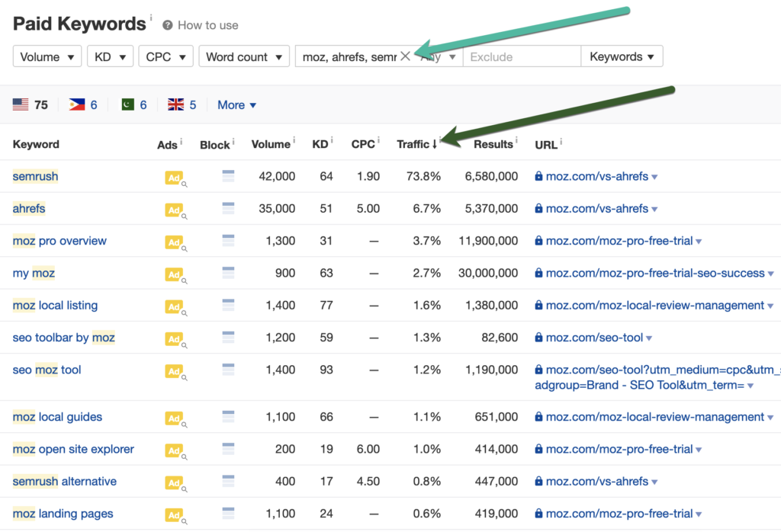Follow the moz.com/moz-pro-free-trial link
The height and width of the screenshot is (532, 781).
602,241
